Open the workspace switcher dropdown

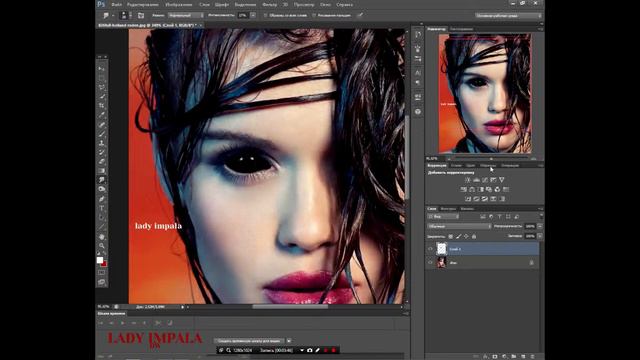[509, 16]
